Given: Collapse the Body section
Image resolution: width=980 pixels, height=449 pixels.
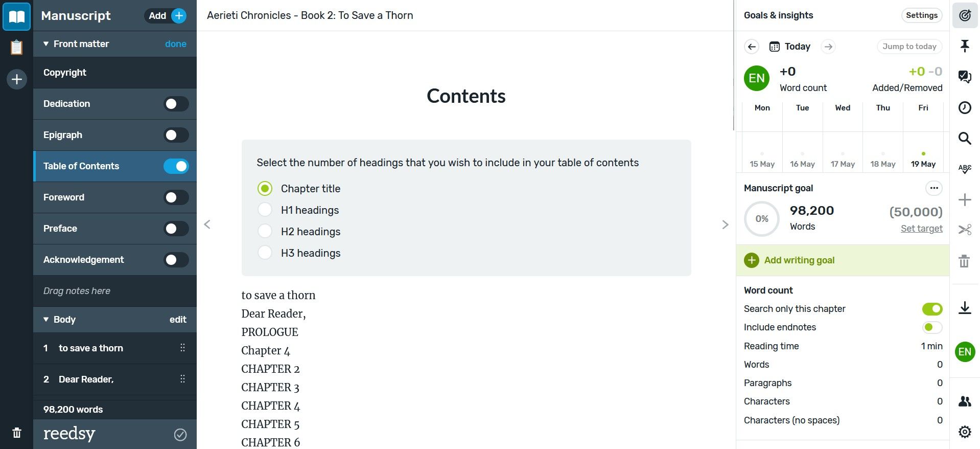Looking at the screenshot, I should [x=46, y=320].
